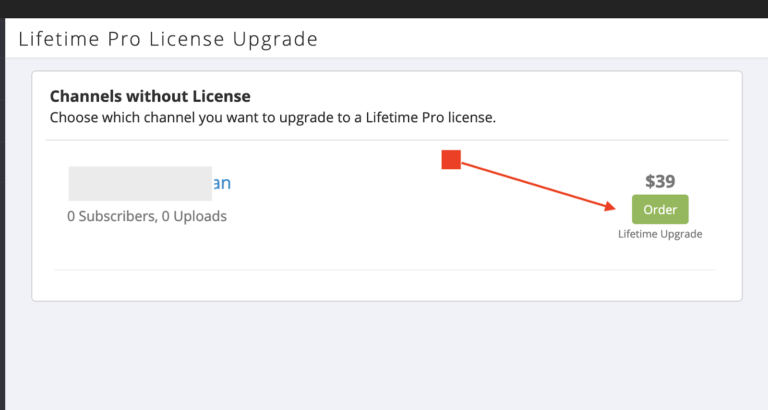Click the word Upgrade in page title
The image size is (768, 410).
click(x=275, y=39)
